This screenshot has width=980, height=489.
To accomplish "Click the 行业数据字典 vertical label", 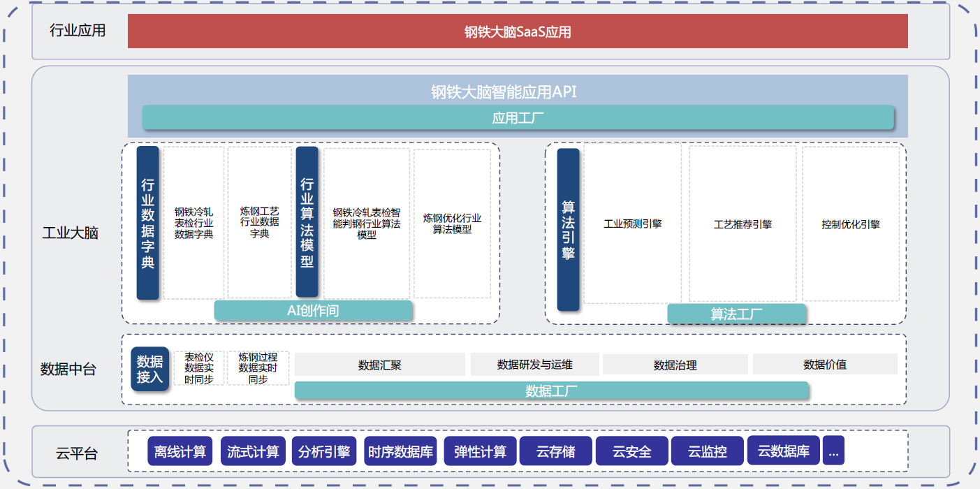I will click(x=147, y=223).
